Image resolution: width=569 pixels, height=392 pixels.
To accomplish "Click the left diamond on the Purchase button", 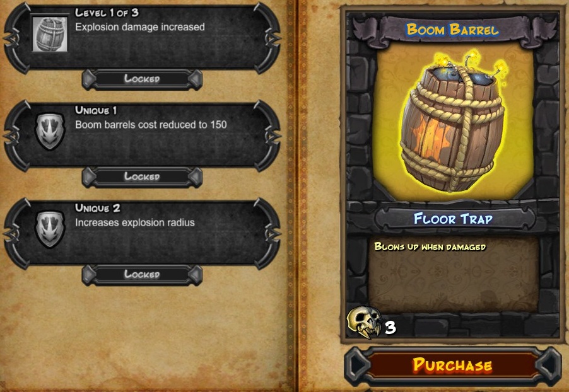I will coord(358,366).
